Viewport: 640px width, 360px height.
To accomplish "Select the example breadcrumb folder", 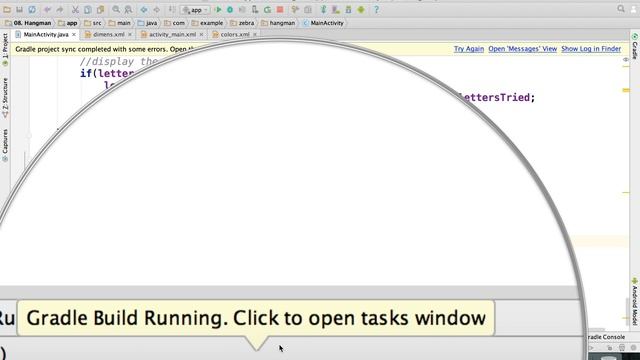I will click(207, 23).
